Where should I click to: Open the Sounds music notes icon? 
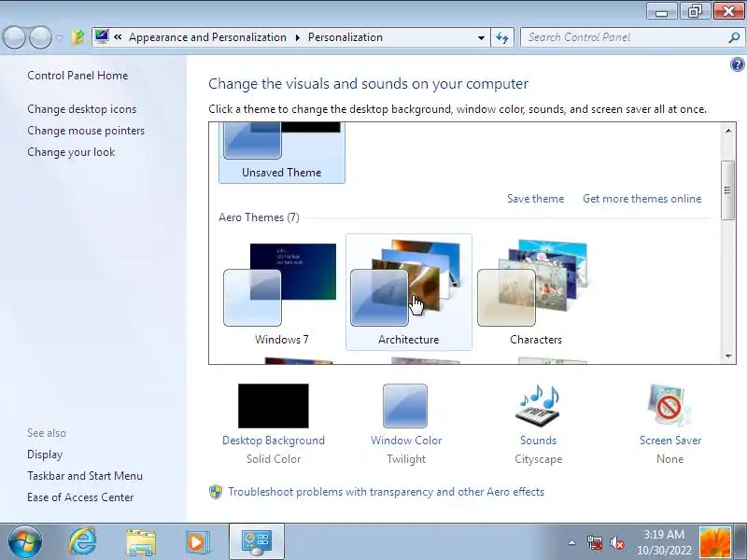538,406
